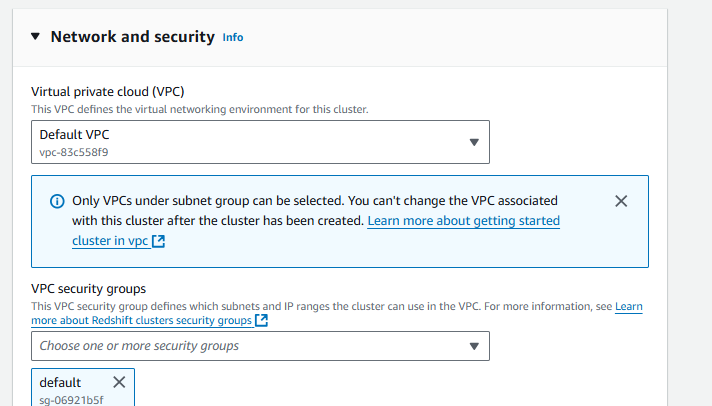
Task: Click the info circle icon in alert
Action: (x=57, y=201)
